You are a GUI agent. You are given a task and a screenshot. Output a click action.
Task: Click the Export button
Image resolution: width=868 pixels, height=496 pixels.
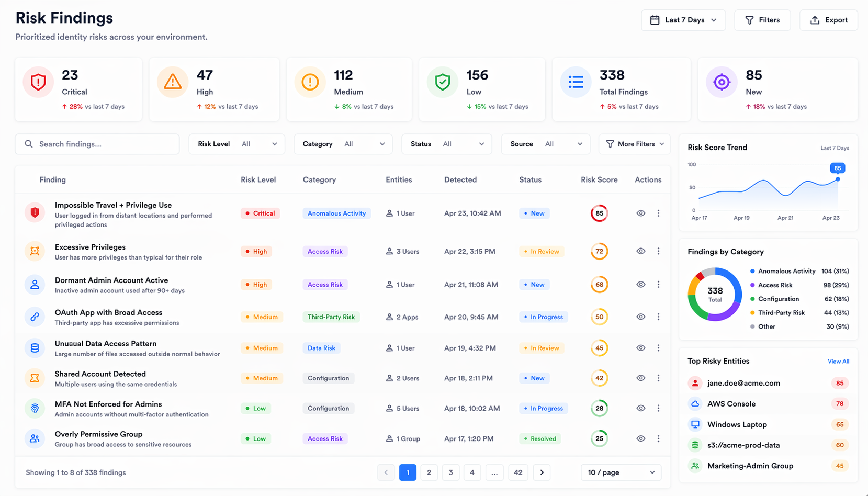[x=828, y=20]
